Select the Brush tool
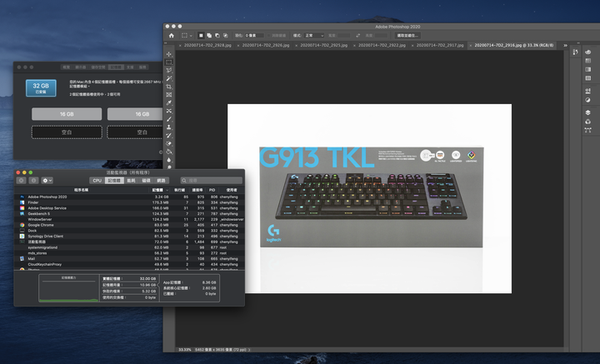The height and width of the screenshot is (364, 600). click(x=168, y=119)
